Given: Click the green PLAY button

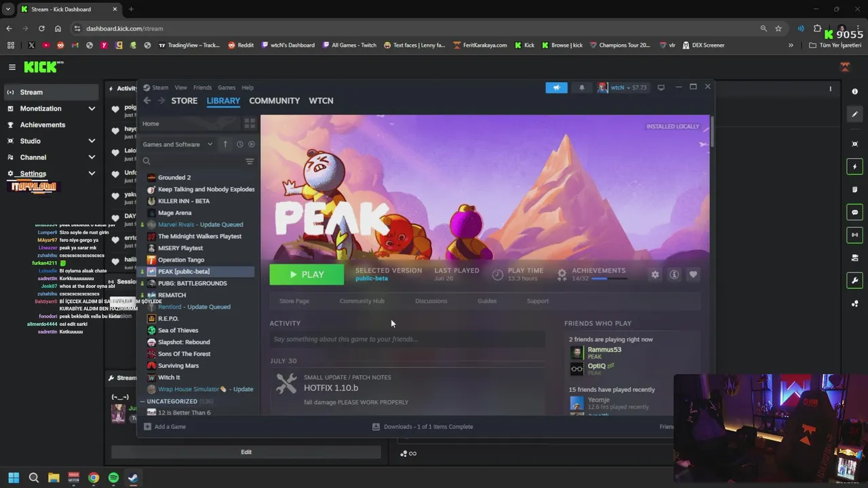Looking at the screenshot, I should click(307, 274).
